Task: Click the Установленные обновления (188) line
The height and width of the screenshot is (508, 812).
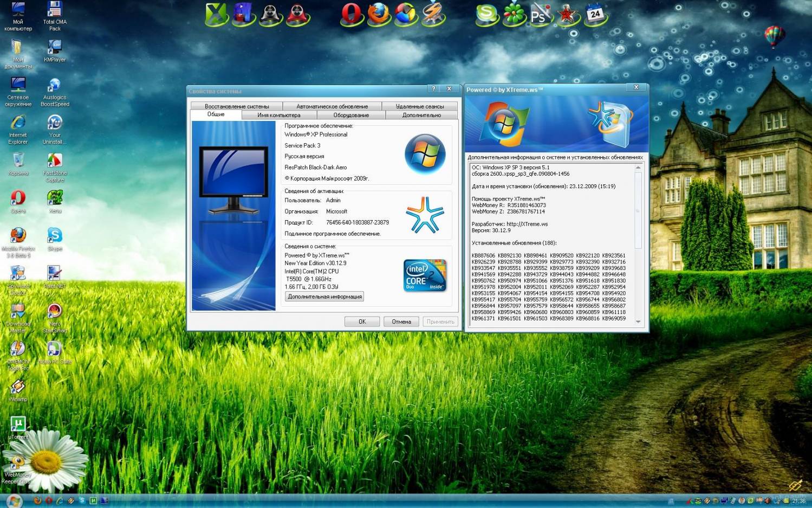Action: click(x=514, y=243)
